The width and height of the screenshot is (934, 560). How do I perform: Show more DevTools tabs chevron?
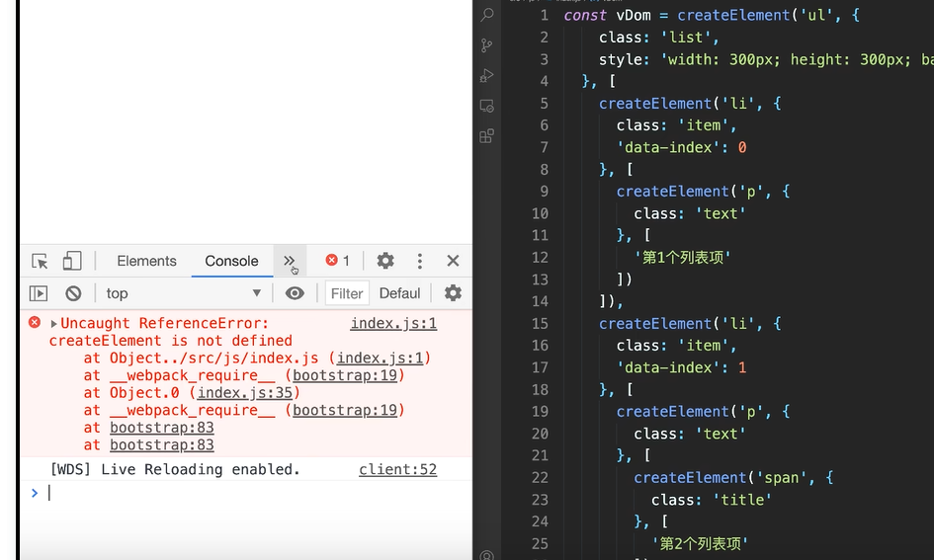[x=289, y=261]
